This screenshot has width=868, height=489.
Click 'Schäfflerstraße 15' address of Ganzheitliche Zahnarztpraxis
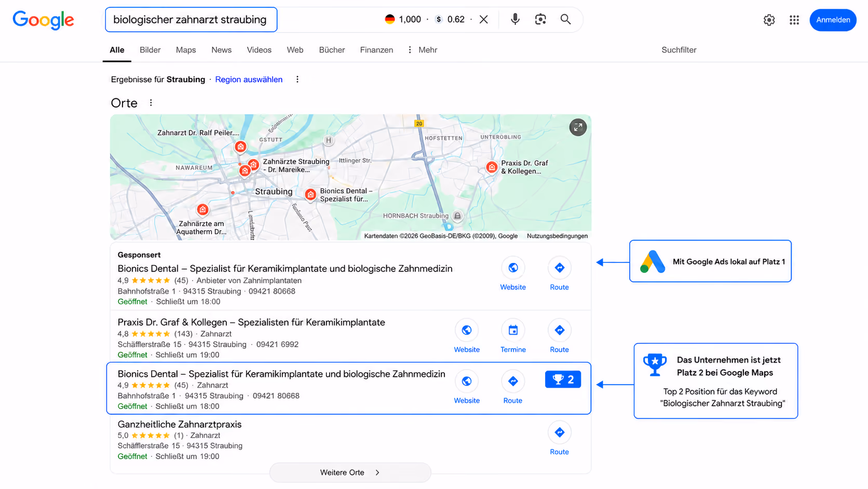pos(150,446)
